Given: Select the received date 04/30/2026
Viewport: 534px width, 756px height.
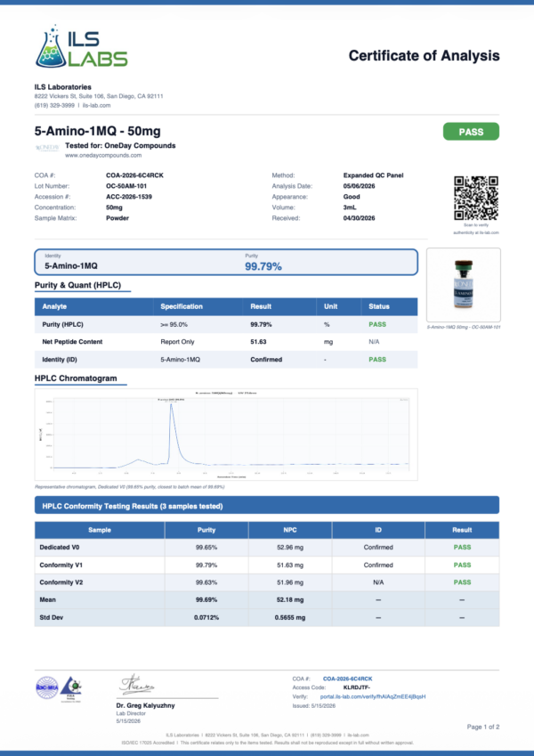Looking at the screenshot, I should (x=359, y=218).
